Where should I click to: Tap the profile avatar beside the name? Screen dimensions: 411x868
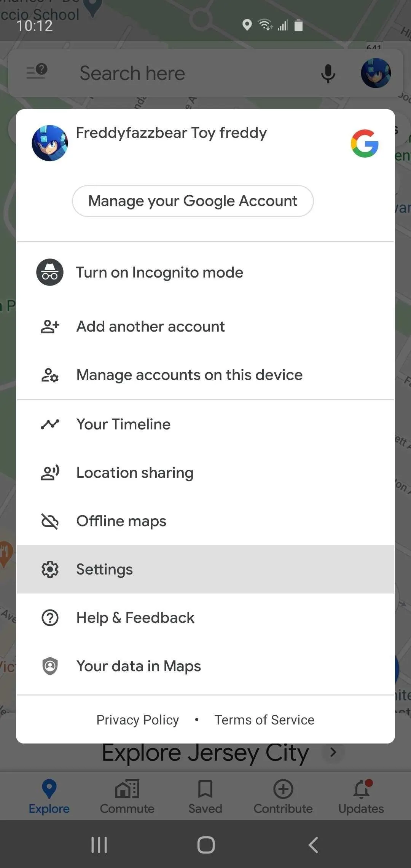50,143
